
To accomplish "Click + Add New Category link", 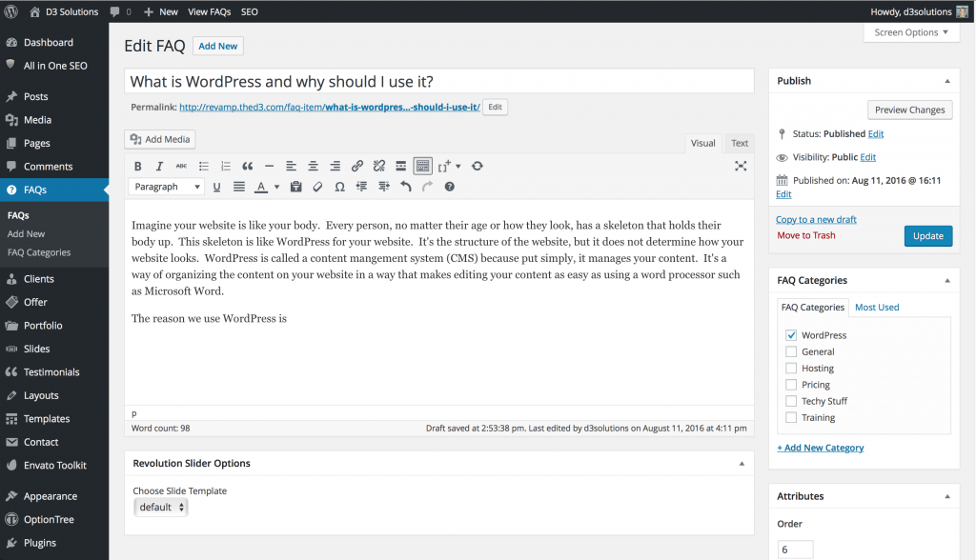I will click(821, 448).
